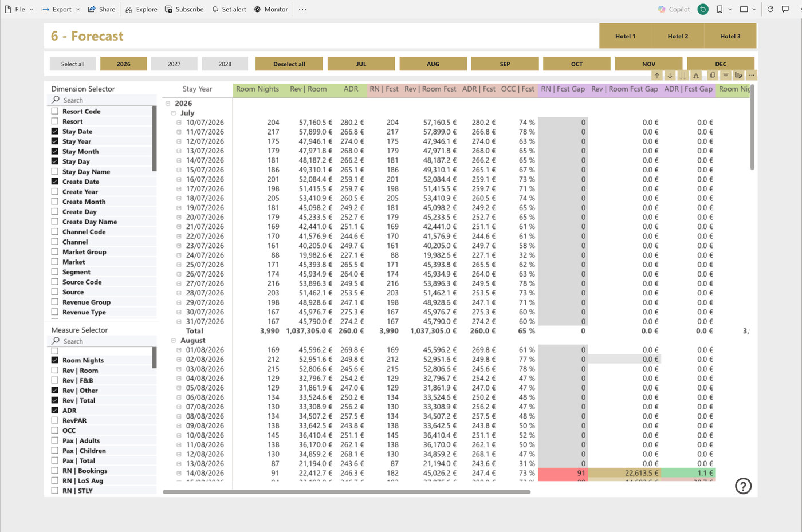Click the drill down arrow icon
The image size is (802, 532).
pos(670,76)
